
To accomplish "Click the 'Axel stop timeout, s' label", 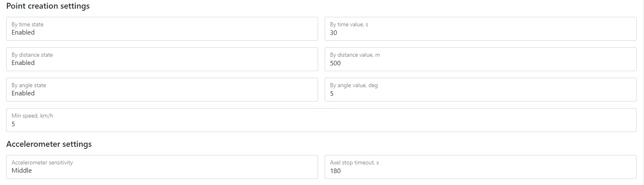I will point(354,162).
